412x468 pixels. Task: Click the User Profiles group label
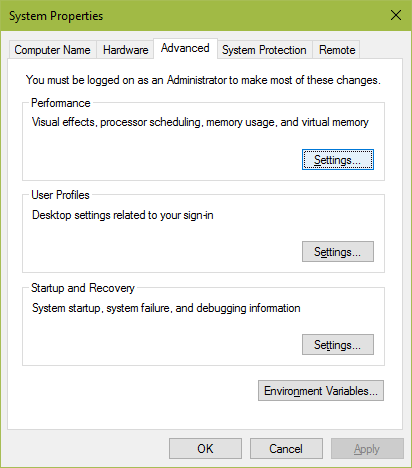60,195
